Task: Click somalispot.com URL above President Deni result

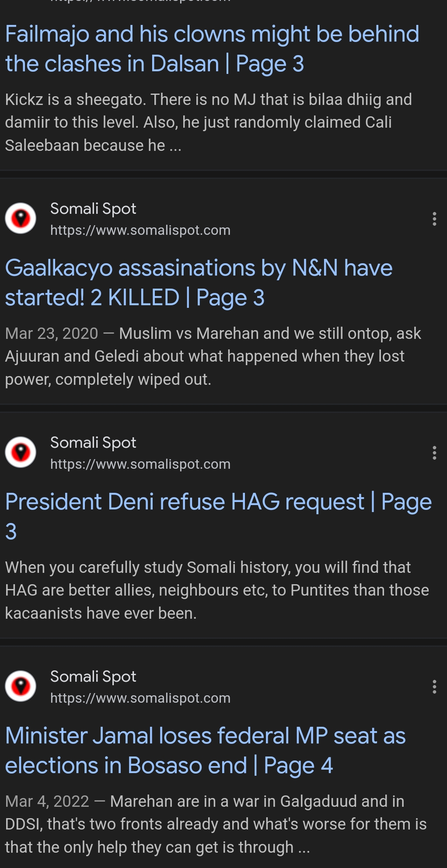Action: pos(140,464)
